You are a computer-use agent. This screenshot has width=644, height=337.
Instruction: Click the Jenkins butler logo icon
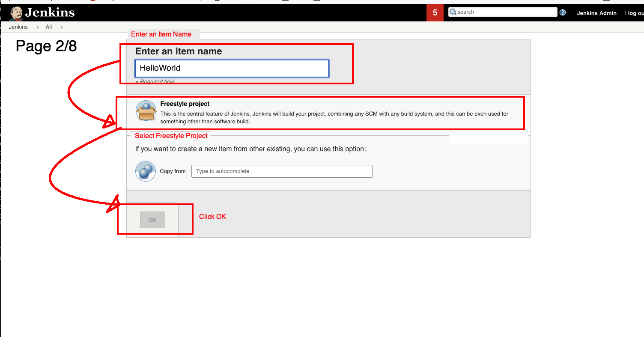pos(16,14)
